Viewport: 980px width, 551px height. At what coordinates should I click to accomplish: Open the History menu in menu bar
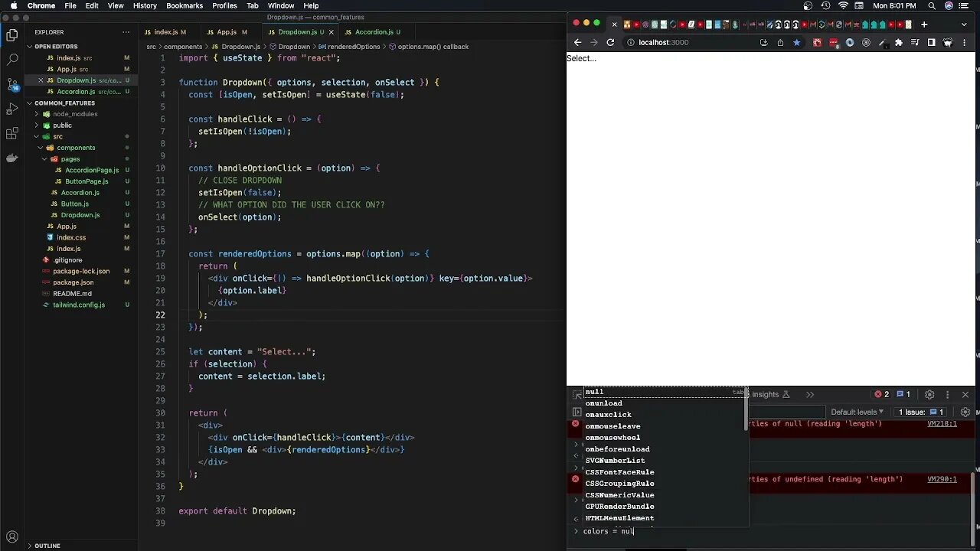[x=145, y=5]
